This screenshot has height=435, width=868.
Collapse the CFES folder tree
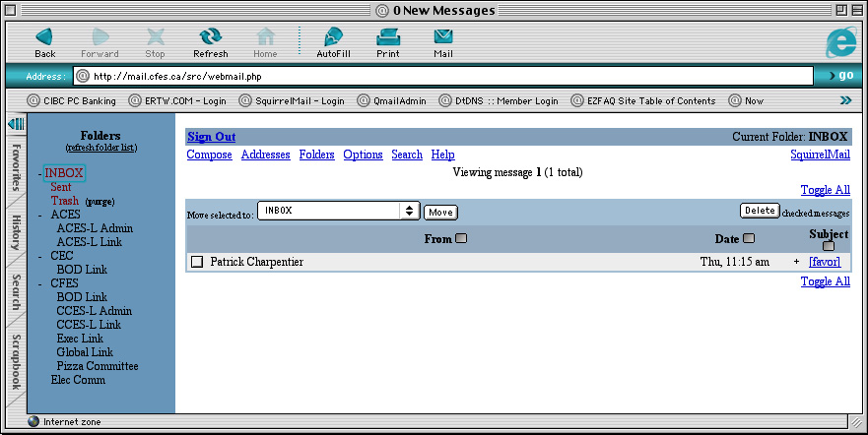[x=40, y=283]
